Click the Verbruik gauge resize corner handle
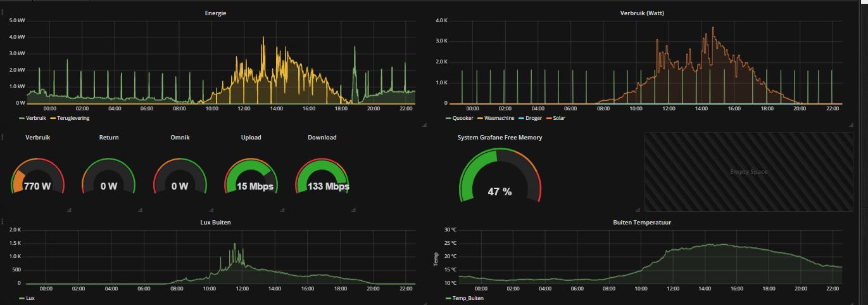Screen dimensions: 868x305 [69, 209]
